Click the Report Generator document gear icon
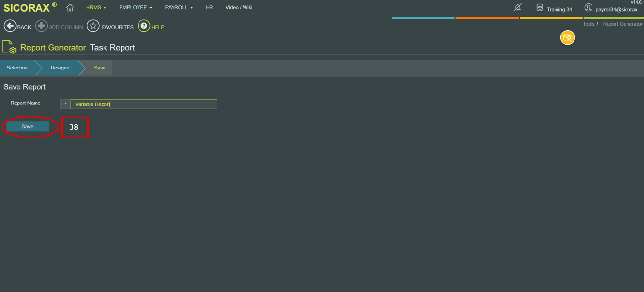644x292 pixels. 10,47
